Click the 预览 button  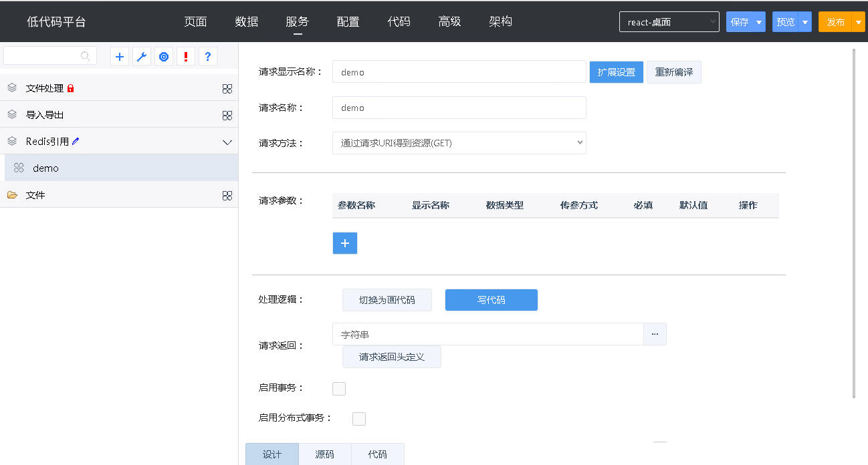coord(786,22)
